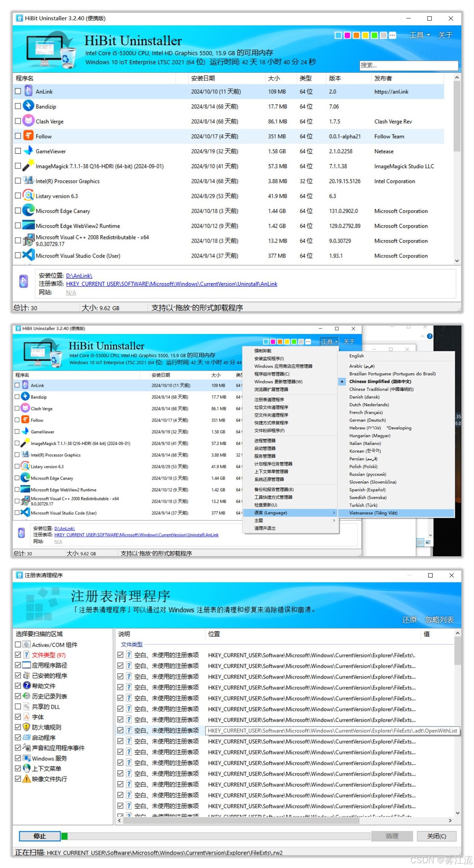The height and width of the screenshot is (868, 474).
Task: Click the 位置 column header in registry cleaner
Action: click(313, 634)
